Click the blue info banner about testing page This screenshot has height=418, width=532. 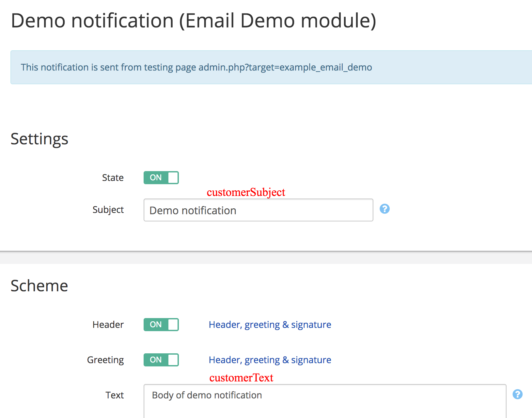(x=271, y=67)
